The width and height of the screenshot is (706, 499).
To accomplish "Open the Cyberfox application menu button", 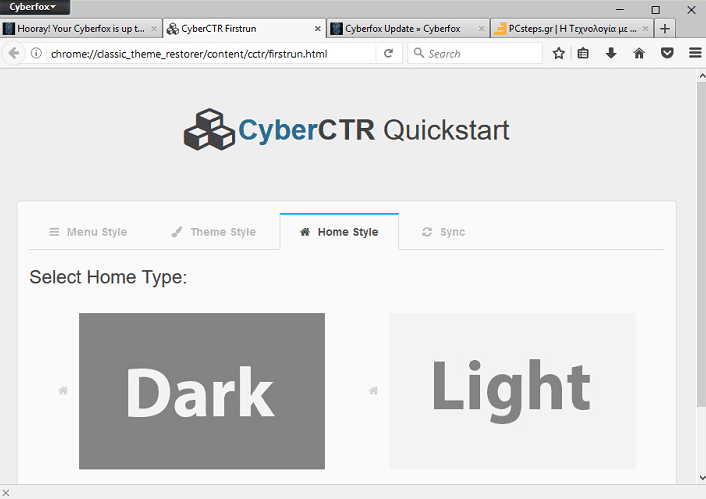I will (35, 7).
